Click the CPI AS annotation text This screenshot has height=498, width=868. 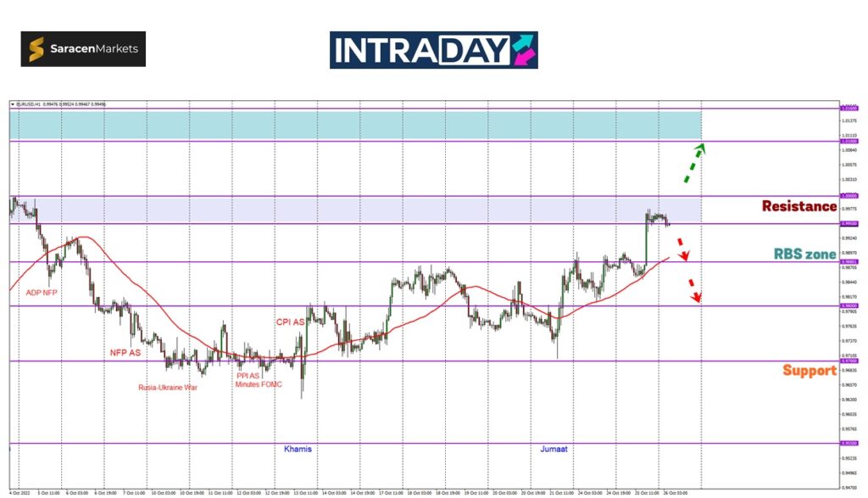[291, 322]
